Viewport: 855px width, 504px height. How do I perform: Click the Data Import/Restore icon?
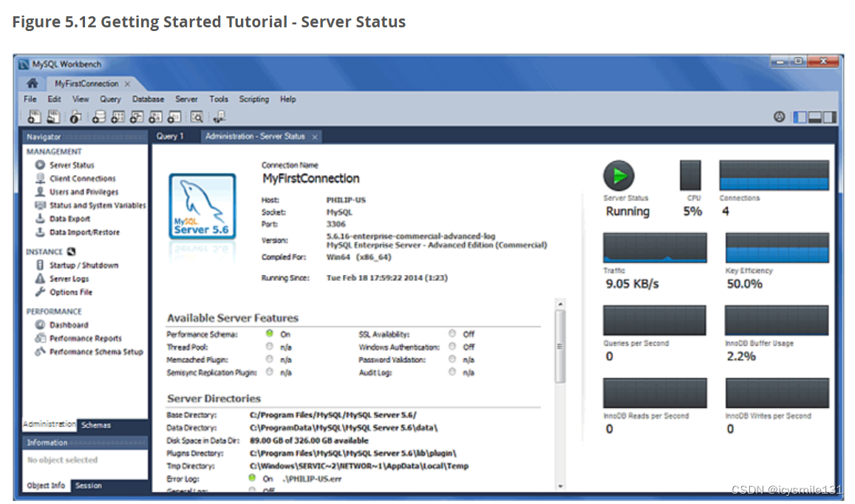pos(40,232)
